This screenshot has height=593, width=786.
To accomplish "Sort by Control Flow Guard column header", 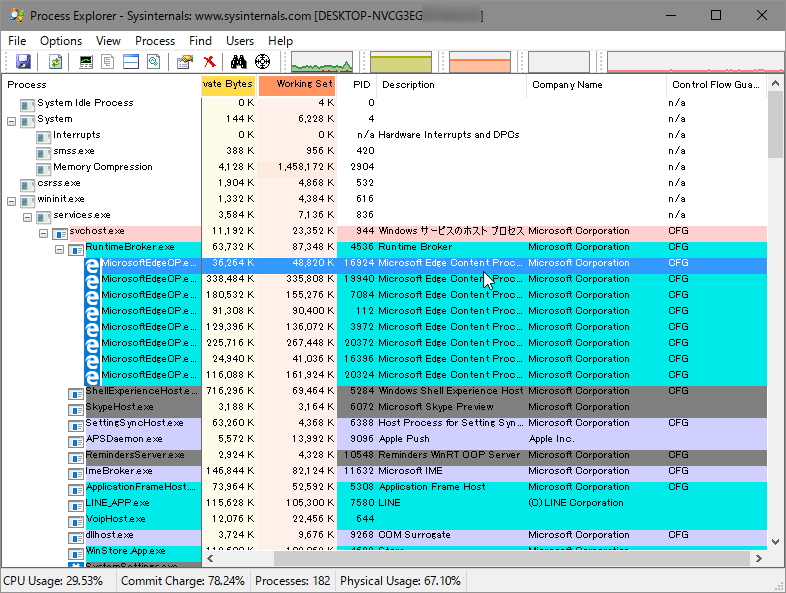I will click(716, 85).
